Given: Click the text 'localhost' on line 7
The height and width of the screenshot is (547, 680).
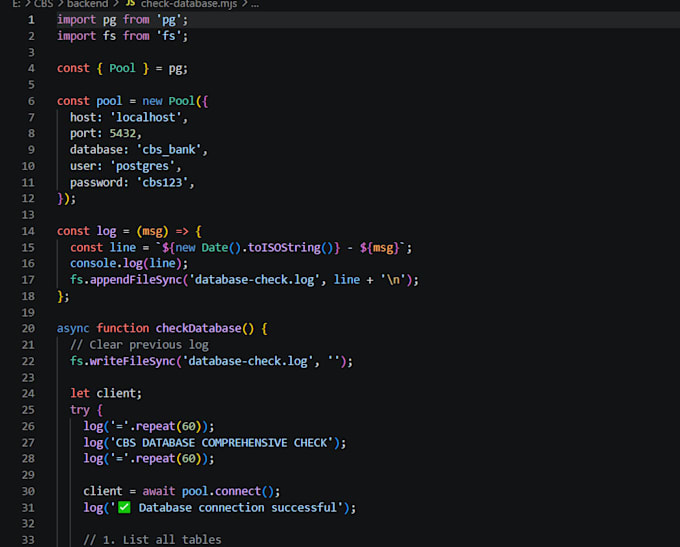Looking at the screenshot, I should point(145,118).
